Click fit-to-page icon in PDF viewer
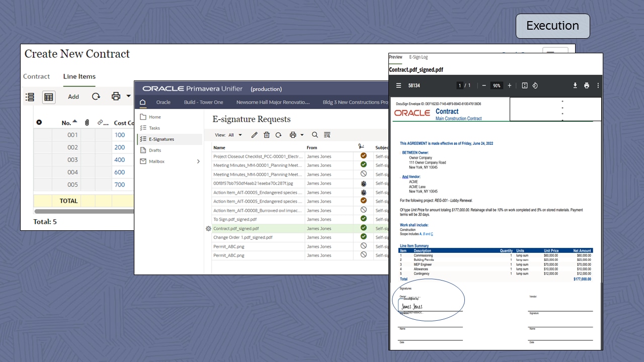Image resolution: width=644 pixels, height=362 pixels. 524,85
